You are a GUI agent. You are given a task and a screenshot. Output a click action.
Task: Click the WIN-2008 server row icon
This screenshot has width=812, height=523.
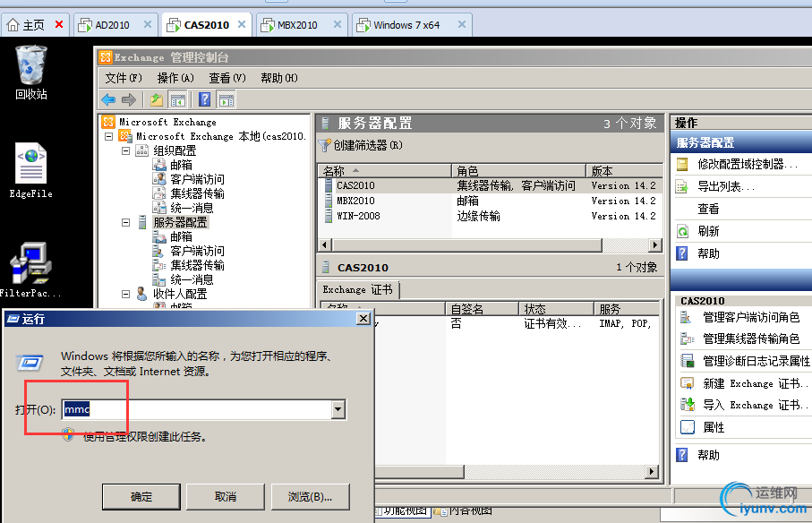click(328, 216)
